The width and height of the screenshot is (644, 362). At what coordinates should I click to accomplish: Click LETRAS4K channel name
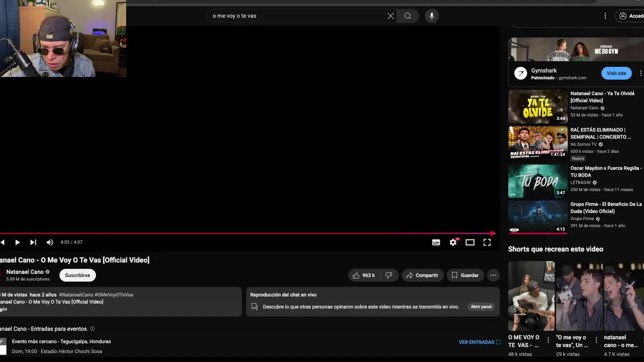pos(581,183)
